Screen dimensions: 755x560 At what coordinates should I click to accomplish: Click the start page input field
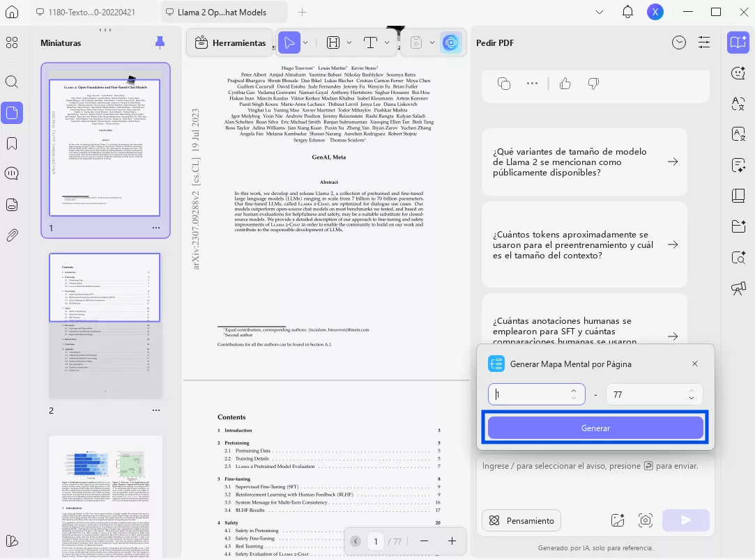click(x=536, y=394)
